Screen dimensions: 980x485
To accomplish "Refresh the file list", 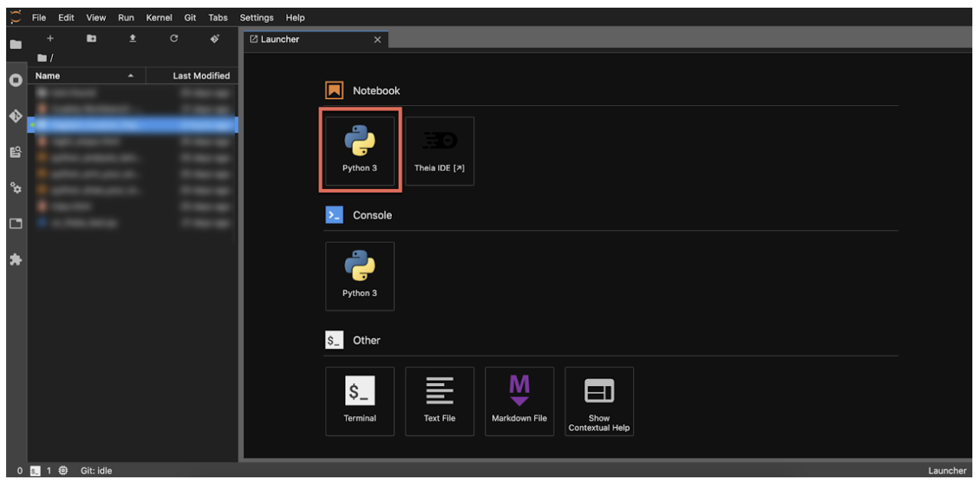I will click(174, 38).
